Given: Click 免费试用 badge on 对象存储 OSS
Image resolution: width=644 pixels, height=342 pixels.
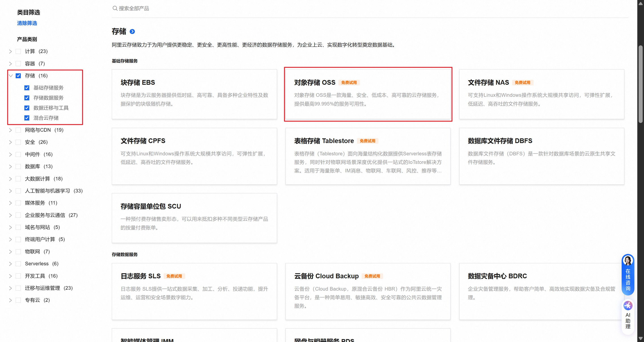Looking at the screenshot, I should point(349,82).
